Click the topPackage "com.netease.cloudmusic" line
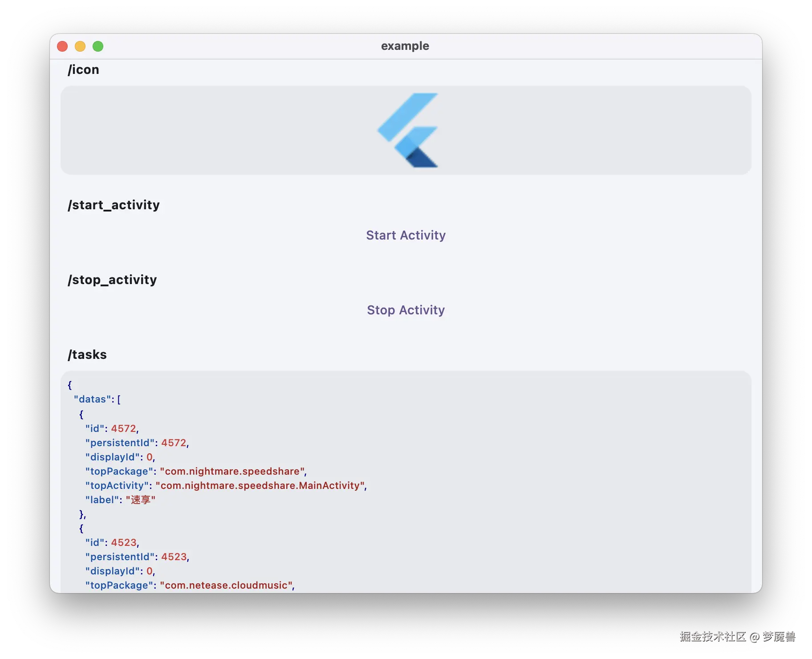Image resolution: width=812 pixels, height=659 pixels. 190,585
